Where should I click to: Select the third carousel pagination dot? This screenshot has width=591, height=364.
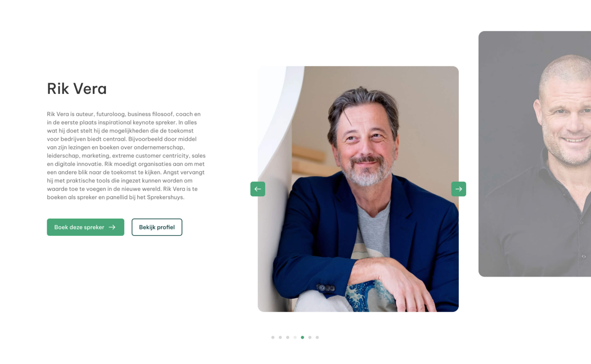[x=288, y=337]
